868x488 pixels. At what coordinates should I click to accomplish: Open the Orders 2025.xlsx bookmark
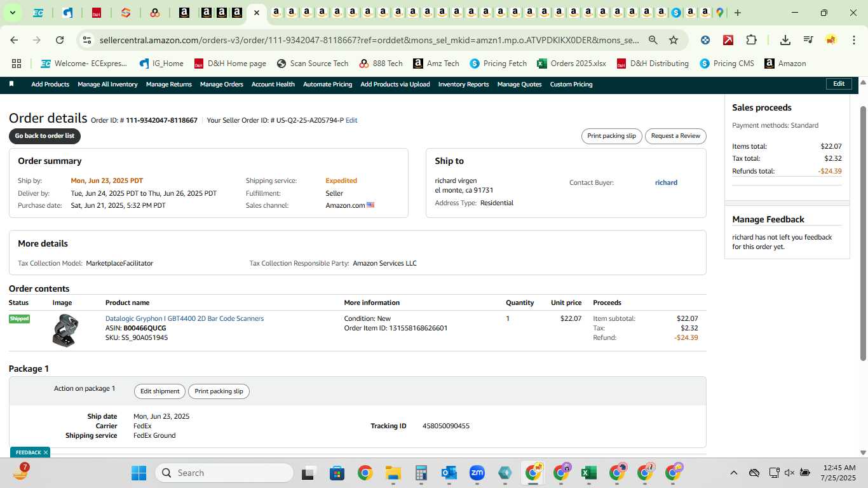(571, 64)
